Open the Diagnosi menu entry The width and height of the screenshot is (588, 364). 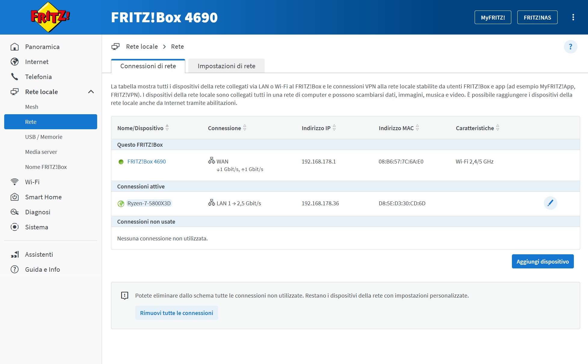[x=51, y=212]
